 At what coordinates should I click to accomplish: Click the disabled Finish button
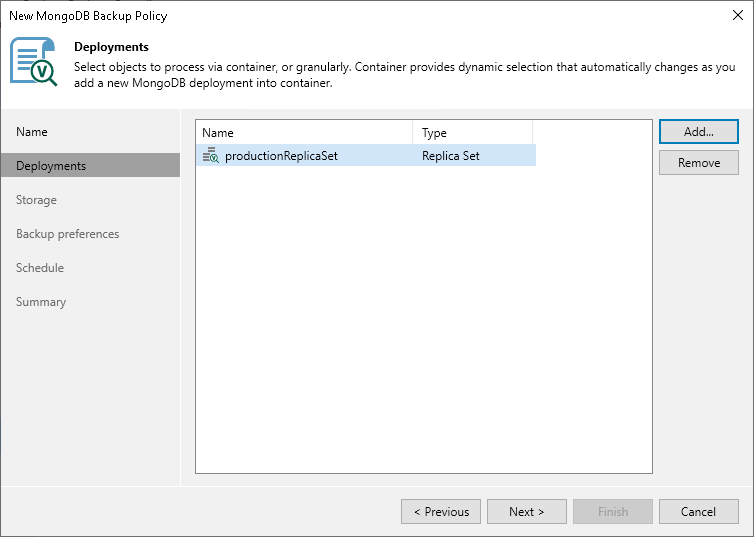point(613,512)
